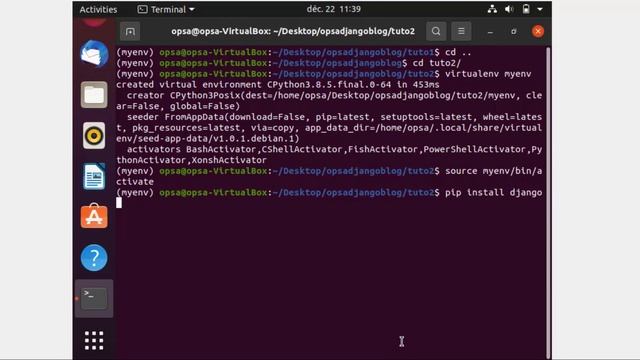Click the network status icon
This screenshot has width=640, height=360.
click(x=492, y=9)
